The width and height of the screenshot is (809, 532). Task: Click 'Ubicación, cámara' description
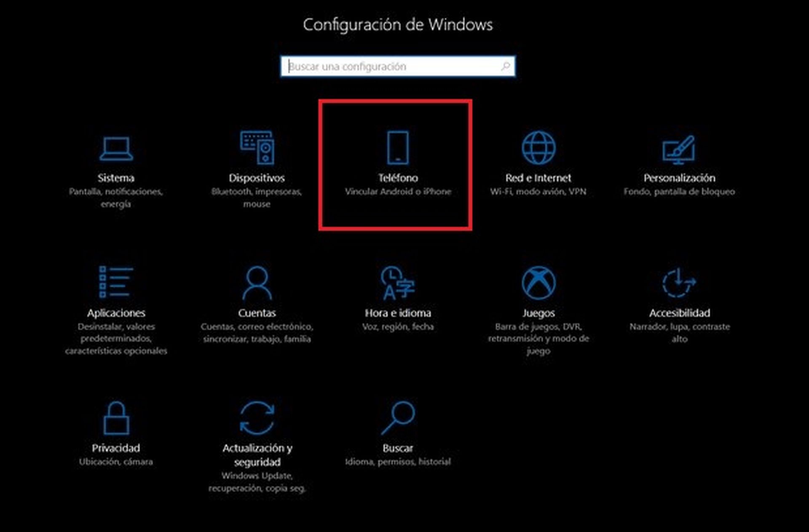click(x=116, y=462)
